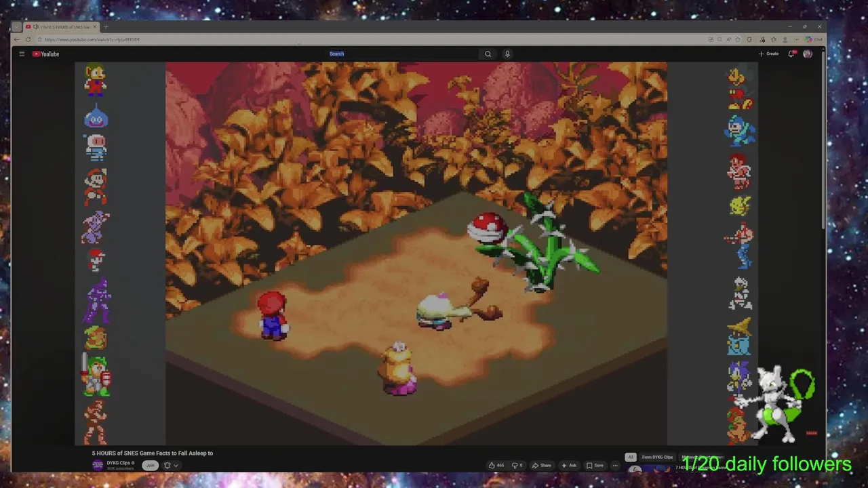The height and width of the screenshot is (488, 868).
Task: Open the read aloud icon in address bar
Action: tap(728, 39)
